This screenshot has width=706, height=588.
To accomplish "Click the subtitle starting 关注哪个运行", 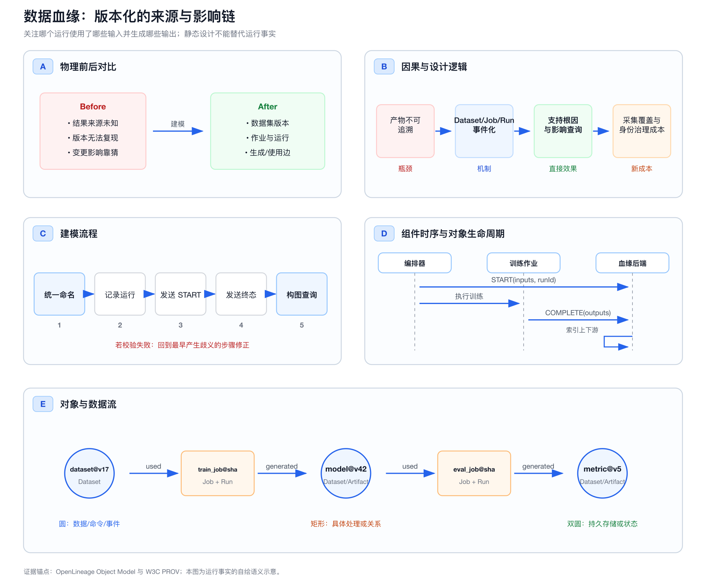I will 150,34.
